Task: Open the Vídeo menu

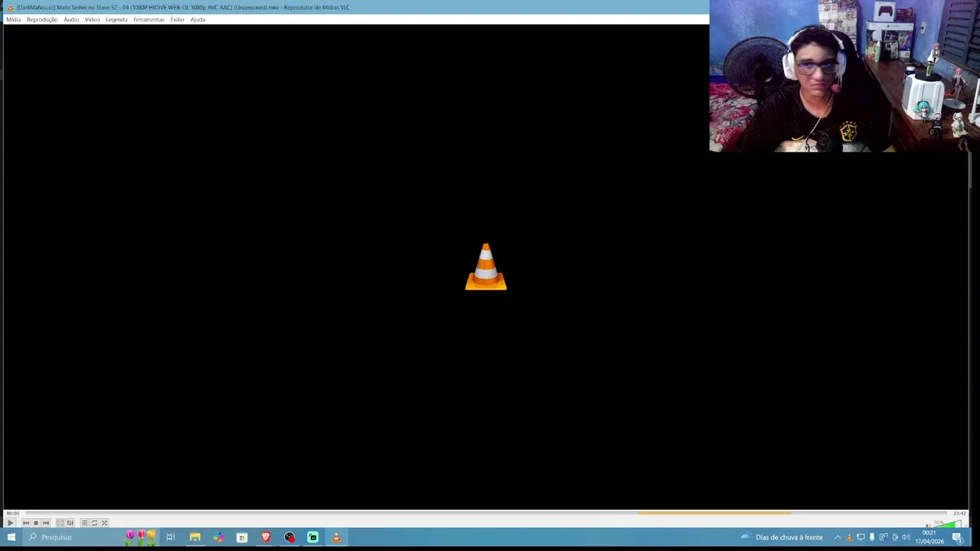Action: 92,19
